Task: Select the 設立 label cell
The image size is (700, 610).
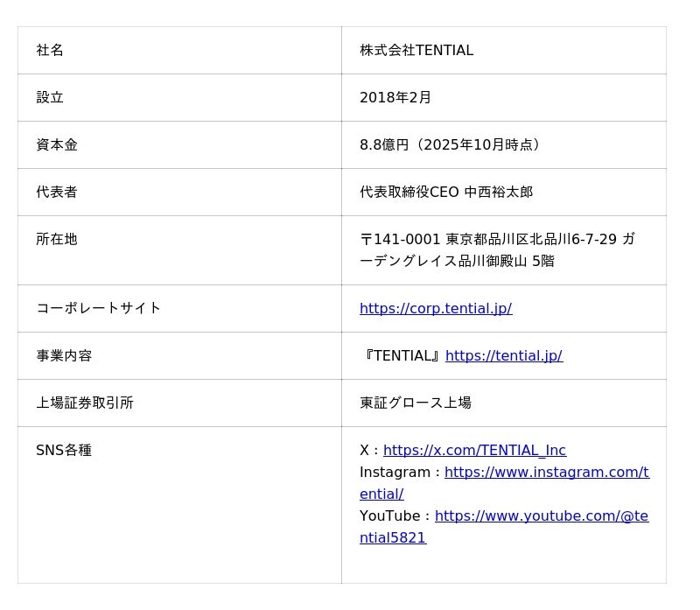Action: point(50,98)
